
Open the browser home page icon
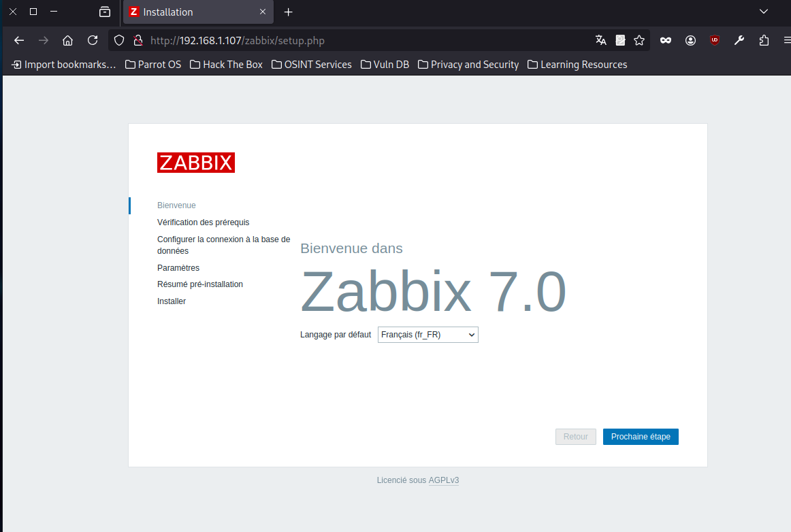click(67, 40)
